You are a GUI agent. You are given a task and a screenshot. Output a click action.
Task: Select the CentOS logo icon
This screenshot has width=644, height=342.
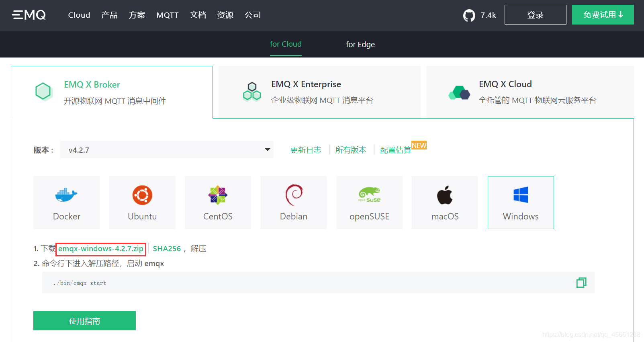[218, 195]
